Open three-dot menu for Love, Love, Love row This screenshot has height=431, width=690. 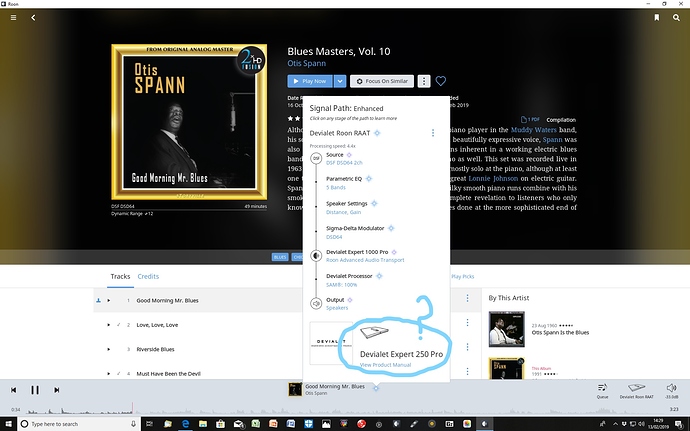pos(467,323)
